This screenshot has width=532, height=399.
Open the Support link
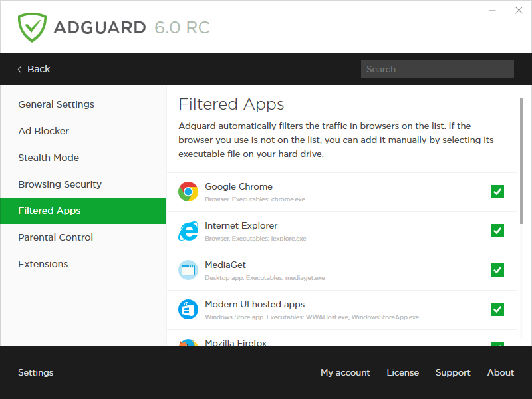pos(453,372)
